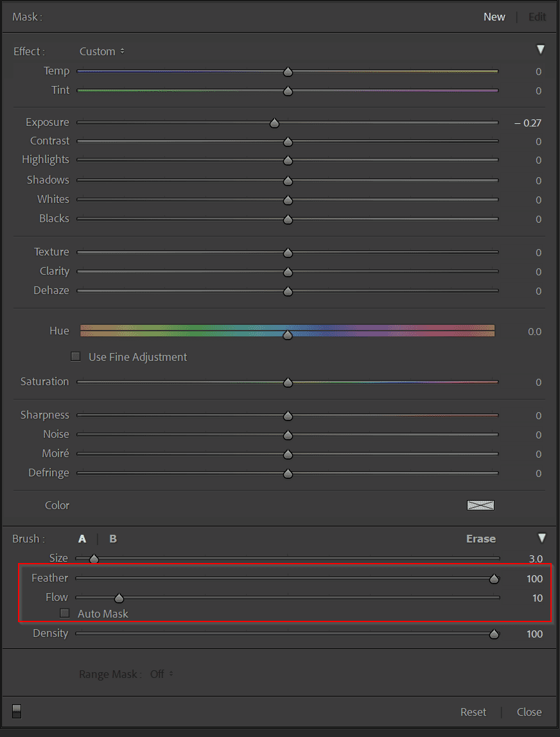Collapse the Effect panel using its disclosure triangle
This screenshot has width=560, height=737.
[x=541, y=49]
